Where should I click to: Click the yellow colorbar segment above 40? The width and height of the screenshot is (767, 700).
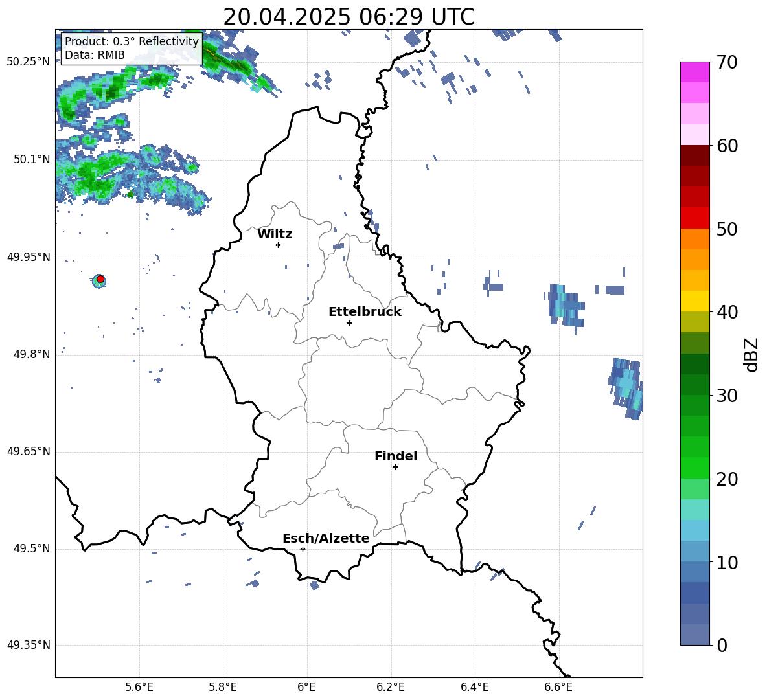tap(694, 301)
